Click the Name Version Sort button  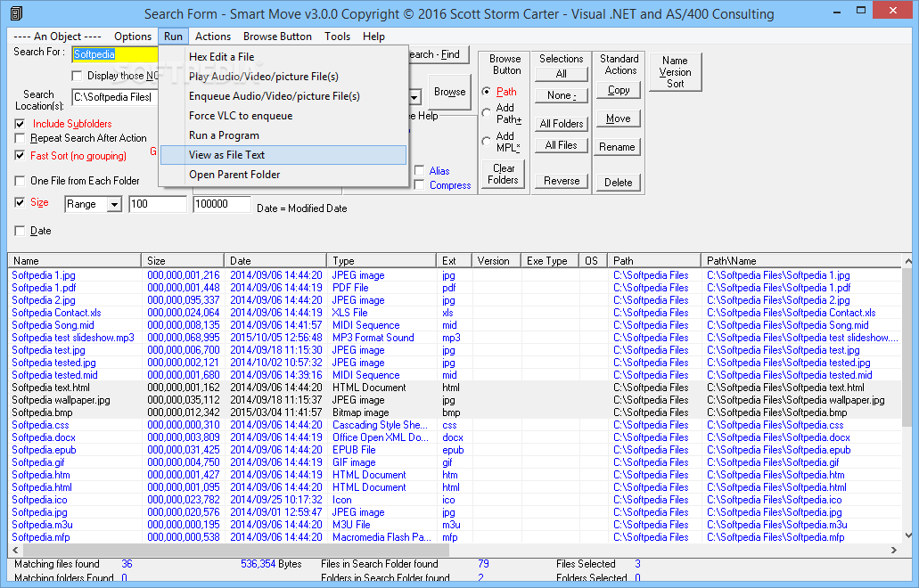point(675,72)
